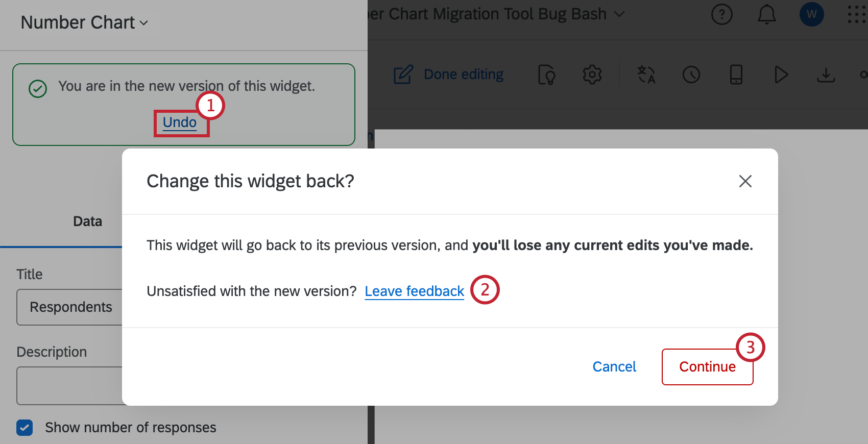Screen dimensions: 868x444
Task: Click the export/download icon
Action: coord(826,75)
